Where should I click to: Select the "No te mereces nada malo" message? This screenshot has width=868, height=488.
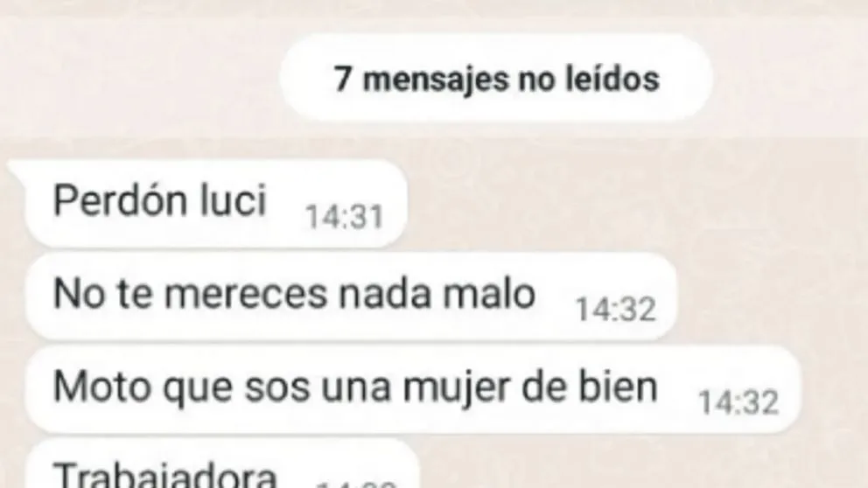click(352, 296)
